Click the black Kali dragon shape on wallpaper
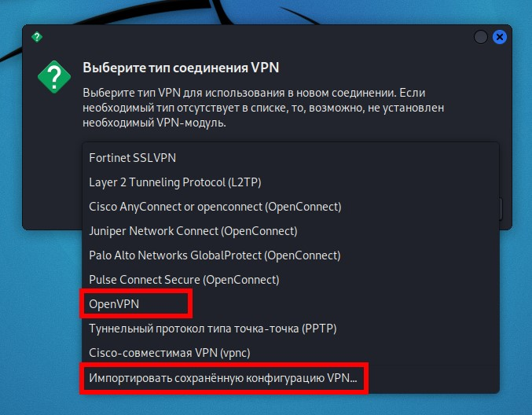This screenshot has height=415, width=532. coord(217,12)
